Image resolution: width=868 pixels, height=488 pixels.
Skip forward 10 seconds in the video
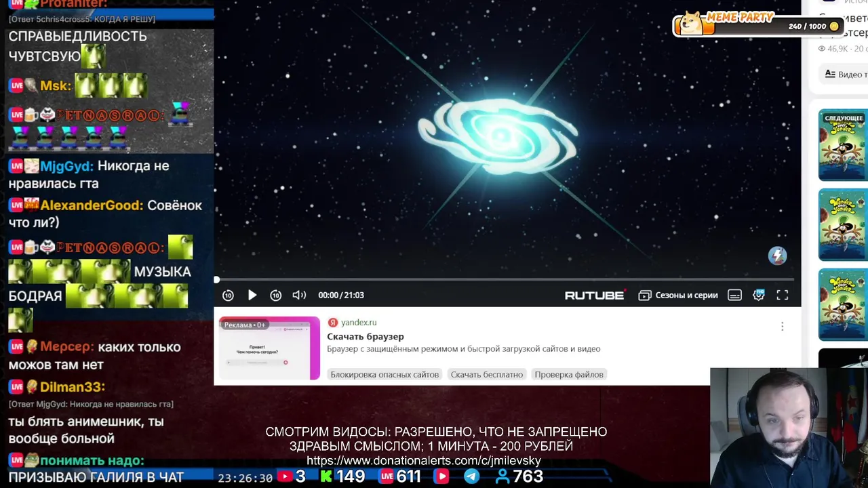(276, 295)
